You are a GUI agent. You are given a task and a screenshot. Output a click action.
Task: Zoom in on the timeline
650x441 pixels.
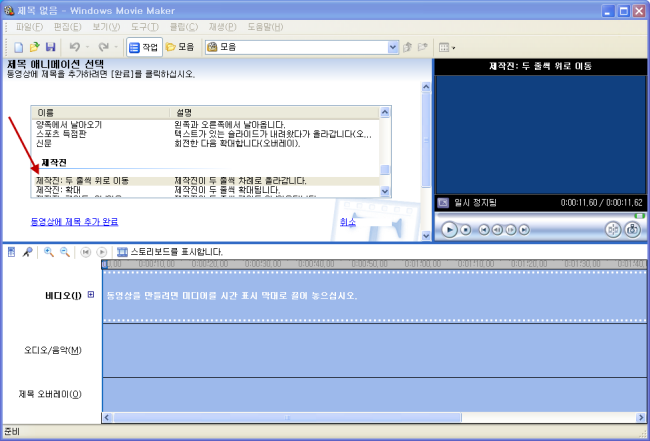(x=49, y=252)
